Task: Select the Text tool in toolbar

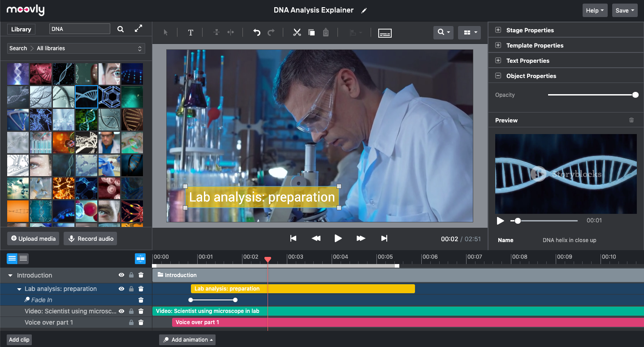Action: tap(190, 33)
